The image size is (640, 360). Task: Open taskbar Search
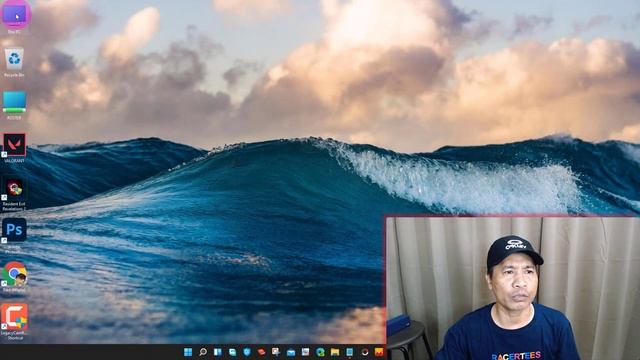(x=203, y=352)
